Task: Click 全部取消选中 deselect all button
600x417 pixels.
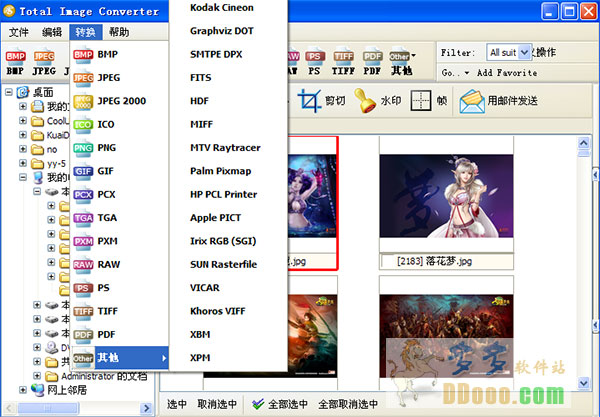Action: pyautogui.click(x=348, y=404)
